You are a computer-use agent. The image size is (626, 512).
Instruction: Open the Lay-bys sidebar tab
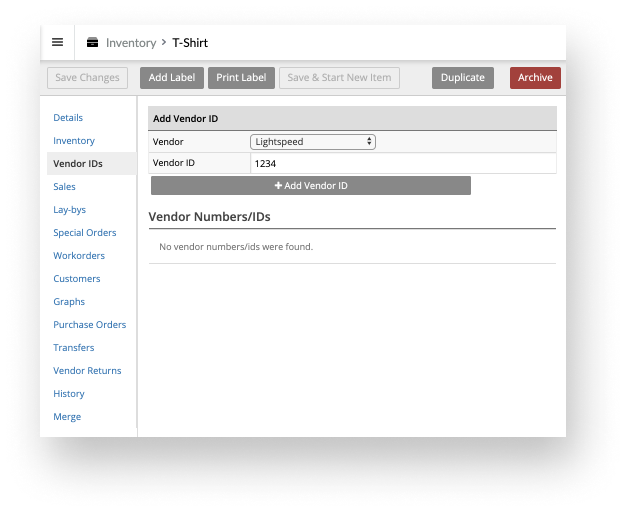69,210
